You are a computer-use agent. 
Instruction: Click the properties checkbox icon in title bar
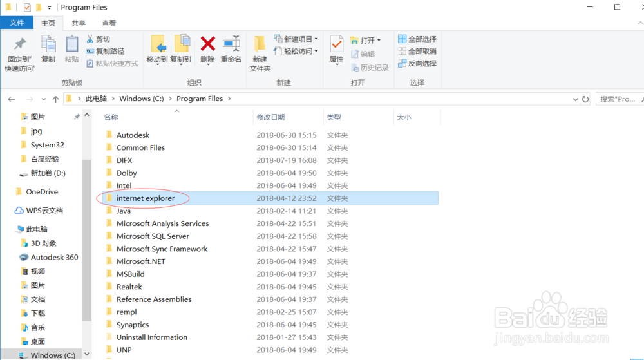click(x=27, y=7)
